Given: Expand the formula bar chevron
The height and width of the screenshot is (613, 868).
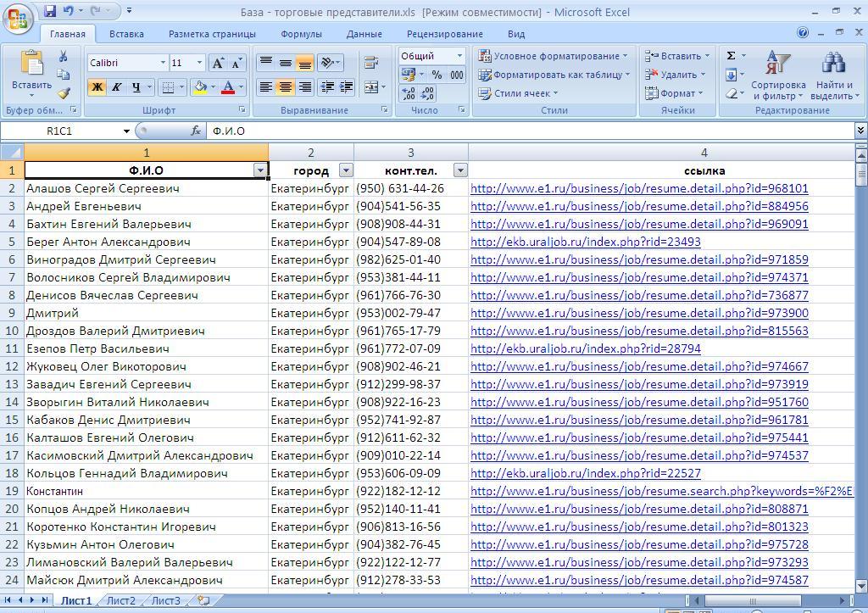Looking at the screenshot, I should coord(860,131).
